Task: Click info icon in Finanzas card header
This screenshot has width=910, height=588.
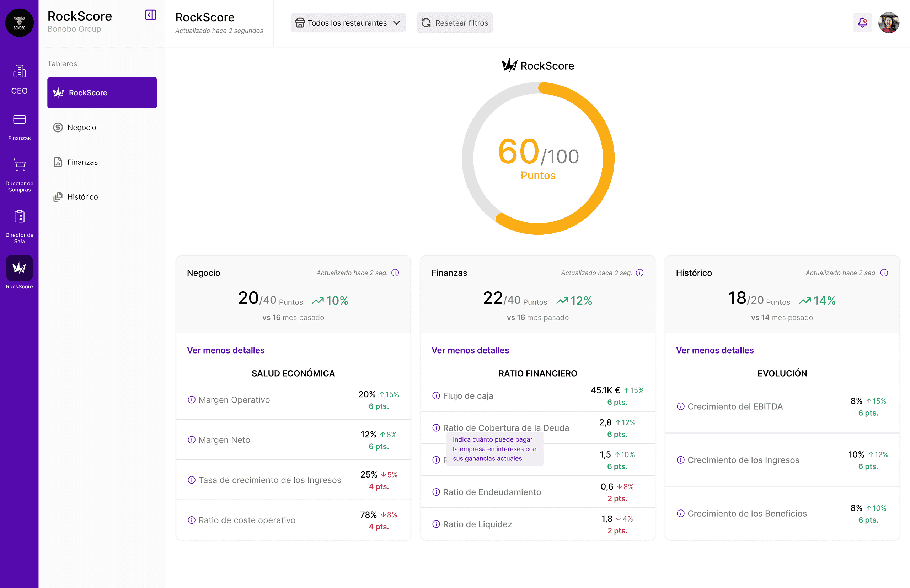Action: tap(640, 273)
